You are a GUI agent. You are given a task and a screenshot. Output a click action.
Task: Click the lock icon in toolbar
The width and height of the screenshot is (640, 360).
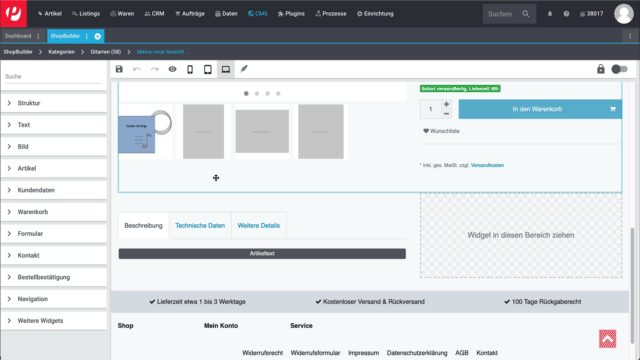click(600, 69)
